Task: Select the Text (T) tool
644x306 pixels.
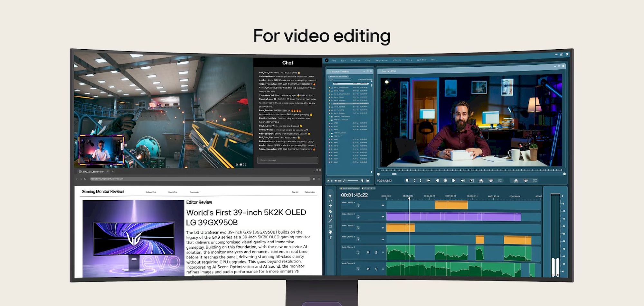Action: pos(330,238)
